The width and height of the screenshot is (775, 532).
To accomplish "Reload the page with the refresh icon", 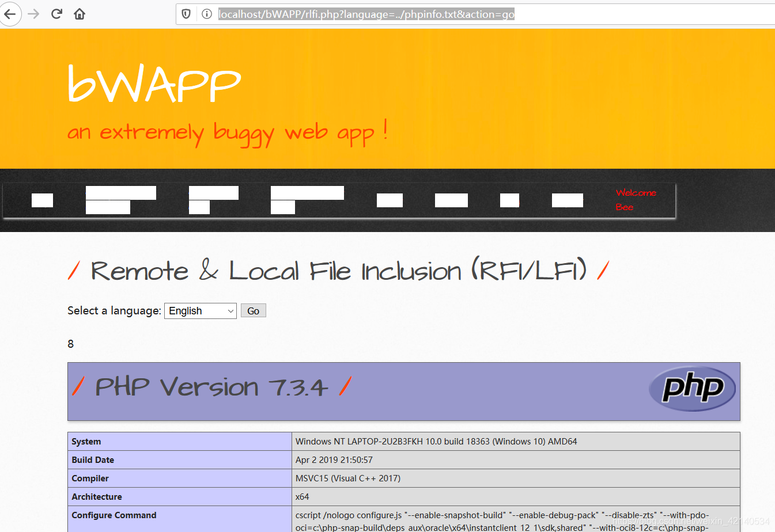I will pos(56,14).
